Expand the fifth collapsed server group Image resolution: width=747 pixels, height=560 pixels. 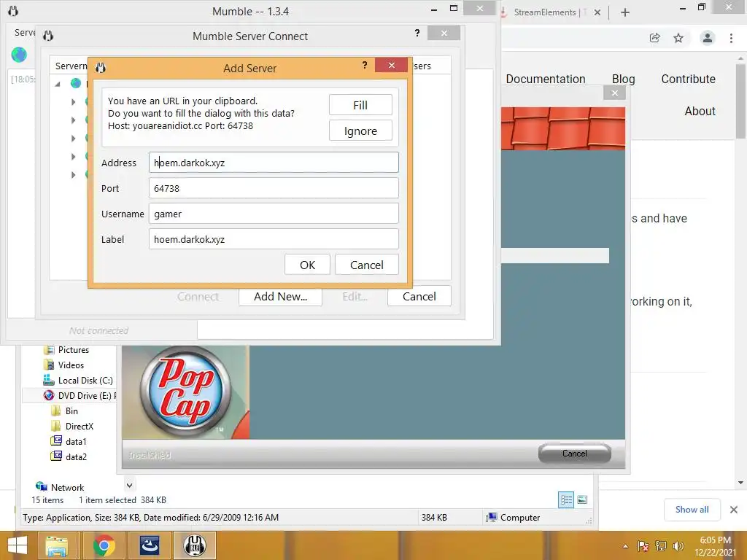74,175
